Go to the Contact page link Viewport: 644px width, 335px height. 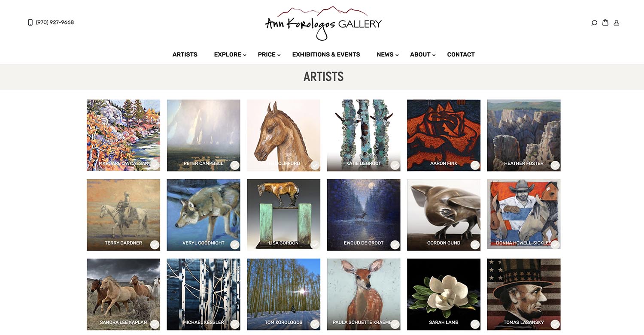(x=461, y=54)
